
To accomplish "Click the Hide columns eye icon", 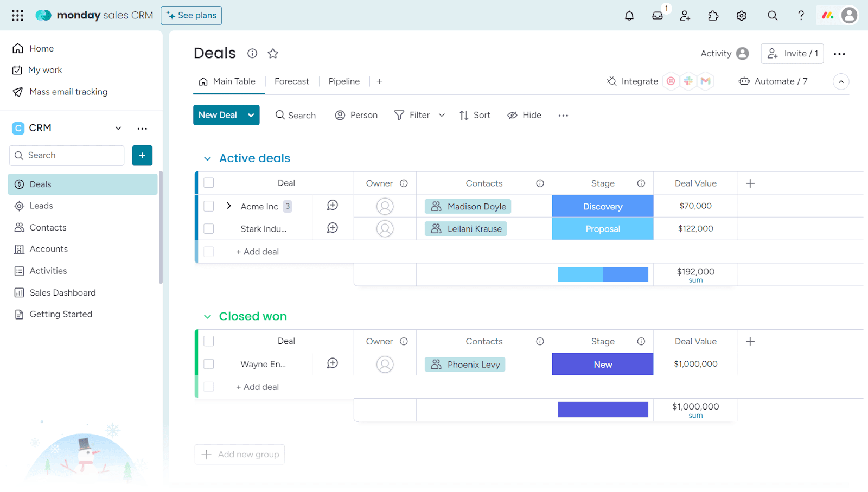I will click(x=512, y=115).
